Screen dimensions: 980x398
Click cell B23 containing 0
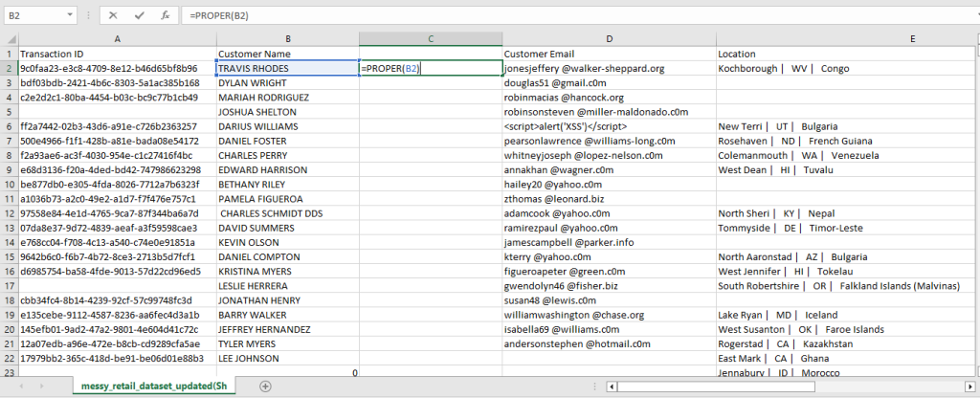(x=287, y=372)
